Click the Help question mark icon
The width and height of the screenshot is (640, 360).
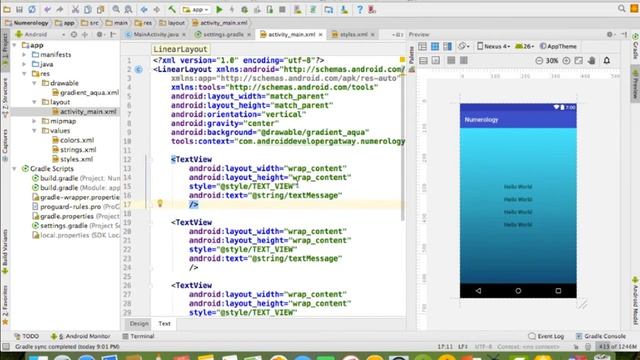click(x=360, y=9)
